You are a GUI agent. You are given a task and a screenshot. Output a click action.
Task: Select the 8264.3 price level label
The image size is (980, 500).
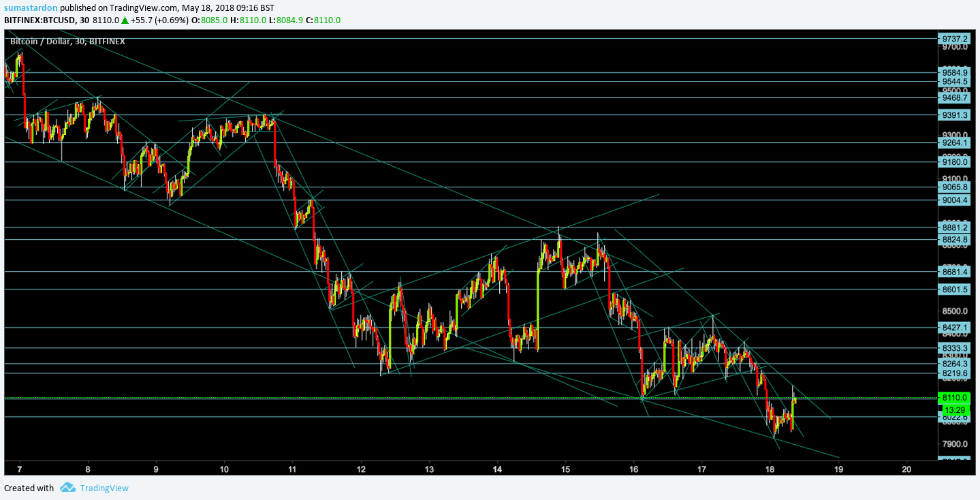(x=953, y=364)
